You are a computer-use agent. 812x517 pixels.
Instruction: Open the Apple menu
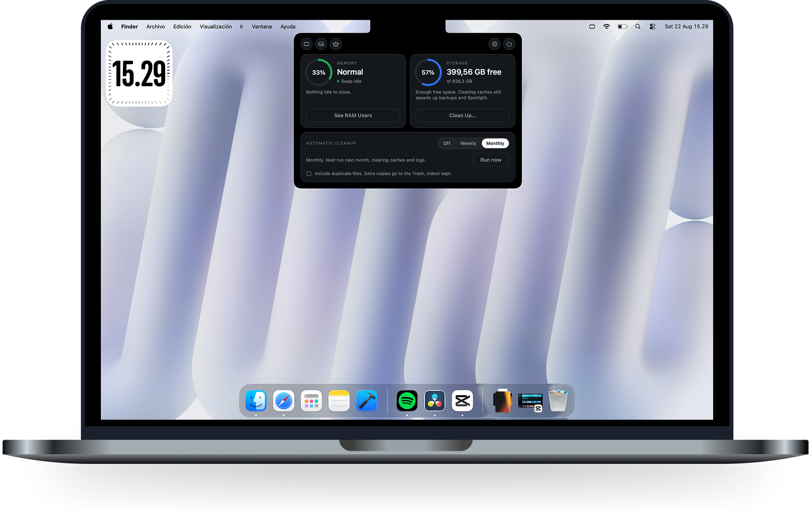tap(110, 27)
